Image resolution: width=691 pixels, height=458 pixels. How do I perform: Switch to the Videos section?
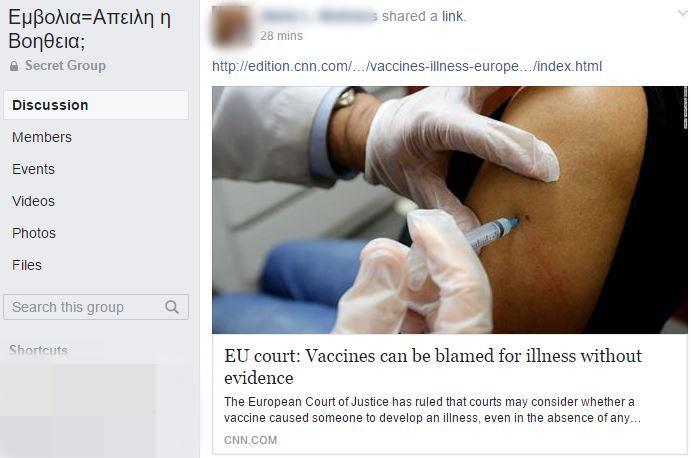click(x=33, y=201)
